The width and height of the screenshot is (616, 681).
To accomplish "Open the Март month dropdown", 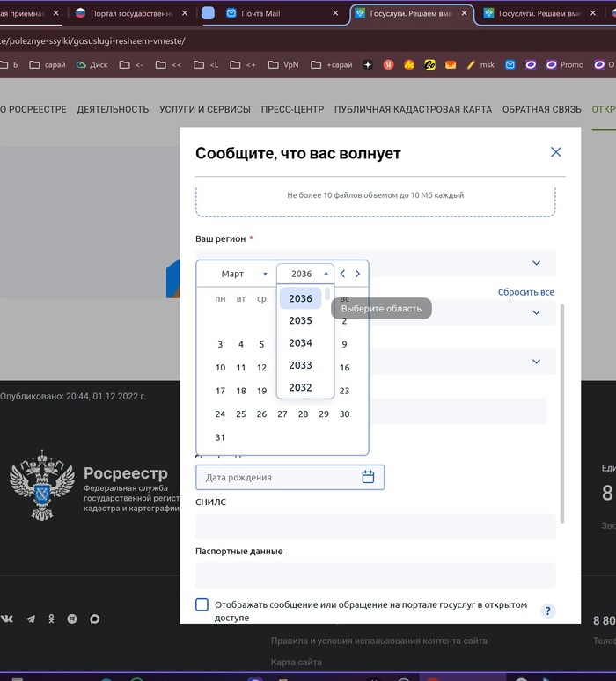I will 237,274.
